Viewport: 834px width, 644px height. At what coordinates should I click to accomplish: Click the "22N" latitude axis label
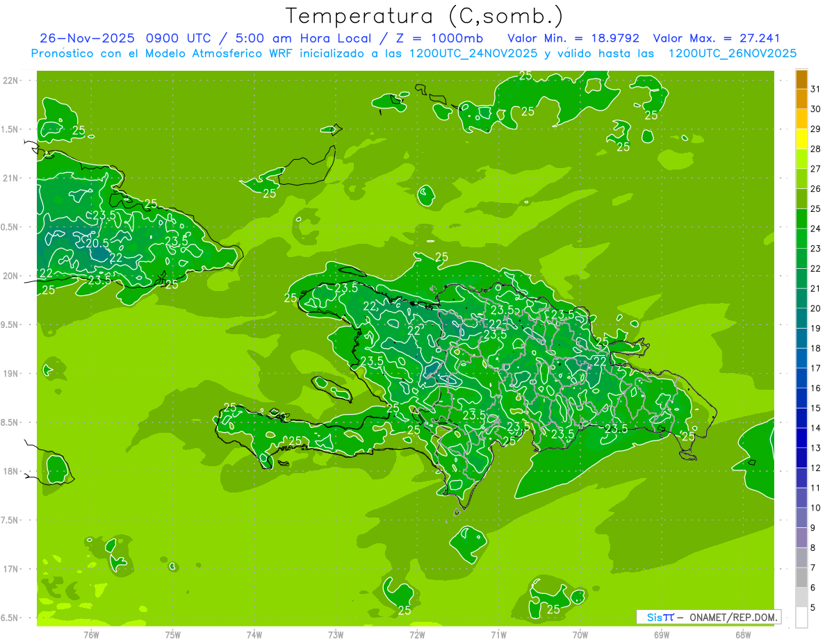[x=11, y=81]
